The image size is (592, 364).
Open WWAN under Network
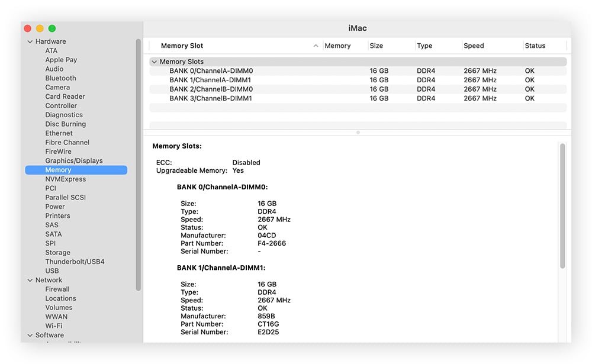click(56, 317)
